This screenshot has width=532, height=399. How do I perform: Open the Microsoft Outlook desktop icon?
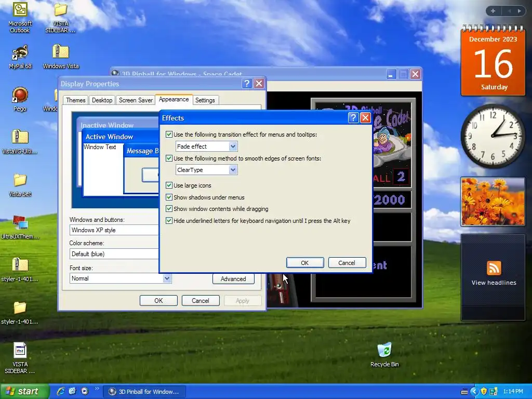(x=20, y=17)
